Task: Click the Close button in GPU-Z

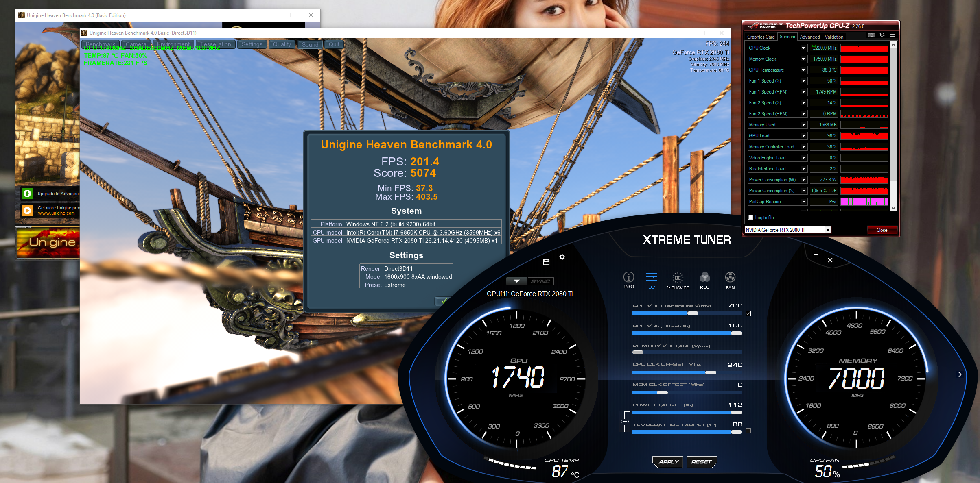Action: [x=882, y=230]
